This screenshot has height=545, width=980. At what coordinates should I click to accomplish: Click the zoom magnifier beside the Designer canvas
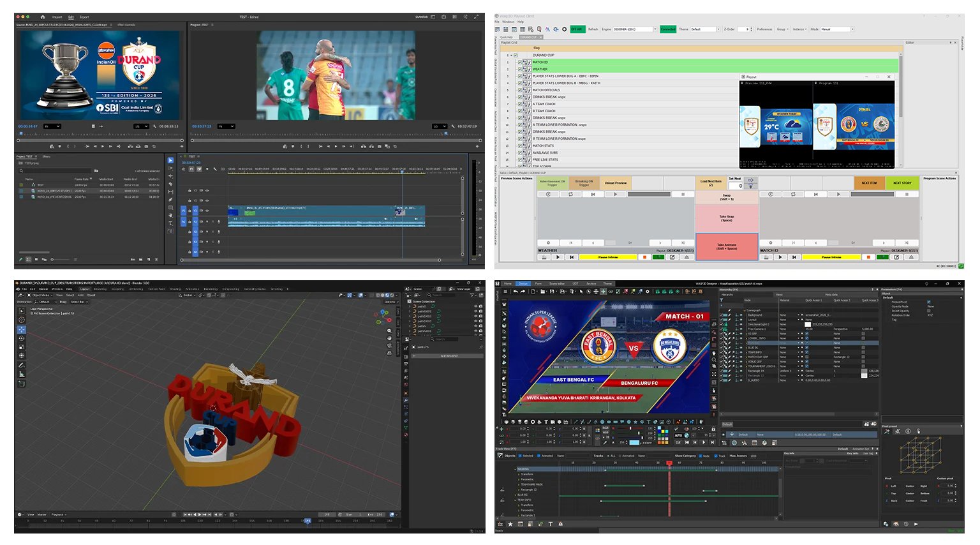click(x=714, y=359)
